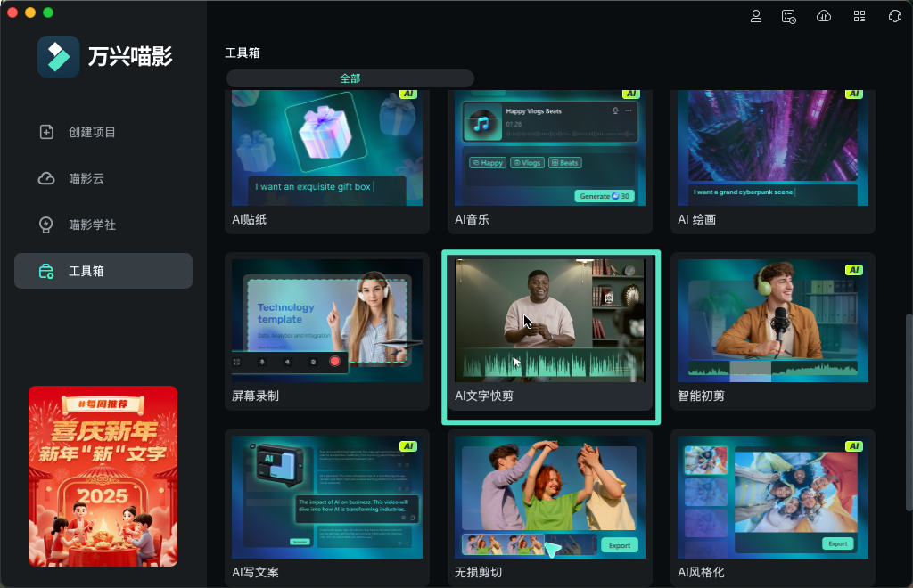The image size is (913, 588).
Task: Click Export on the 无损剪切 card
Action: (620, 544)
